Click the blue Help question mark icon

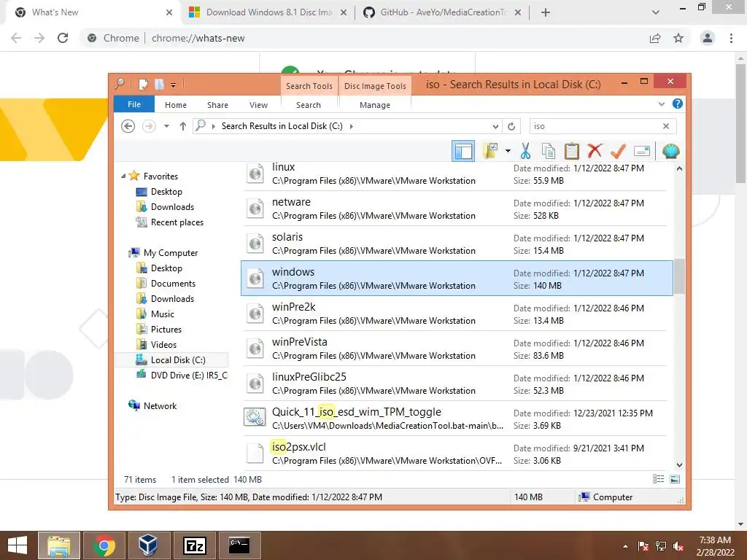pos(678,104)
